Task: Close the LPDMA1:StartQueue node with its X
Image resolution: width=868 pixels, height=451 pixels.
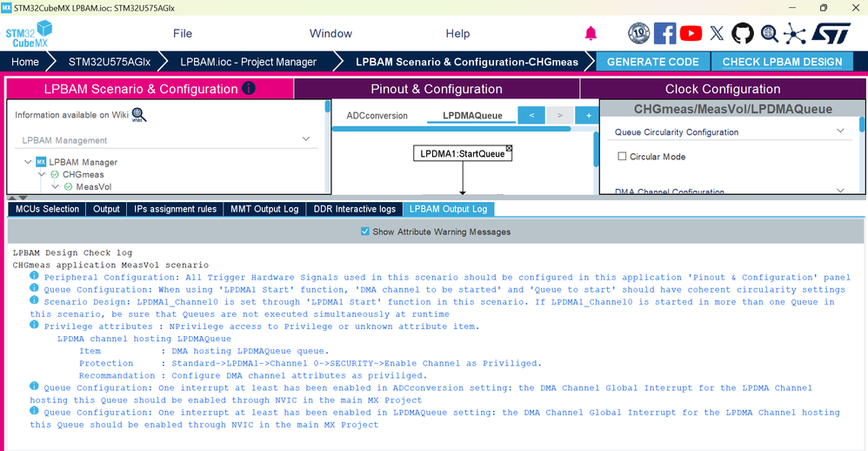Action: (x=509, y=149)
